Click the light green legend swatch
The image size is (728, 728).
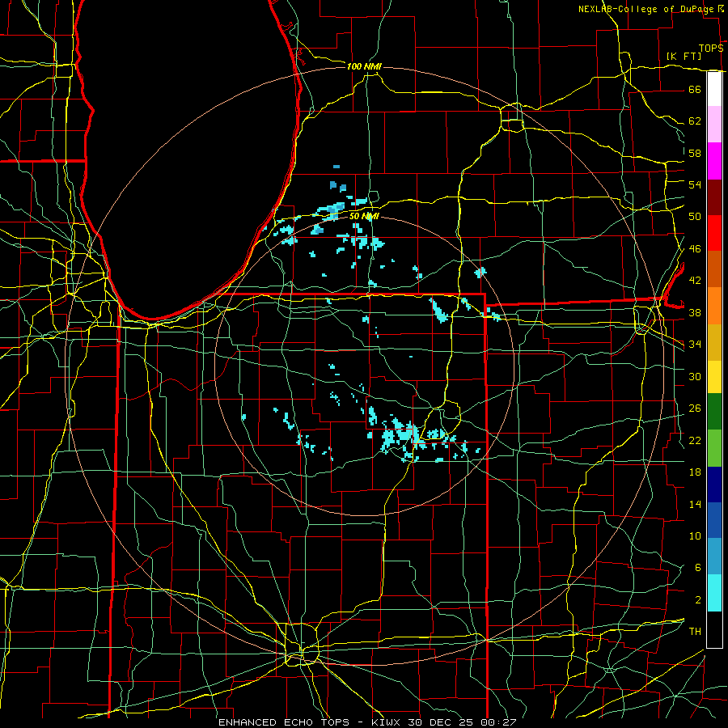pyautogui.click(x=714, y=448)
